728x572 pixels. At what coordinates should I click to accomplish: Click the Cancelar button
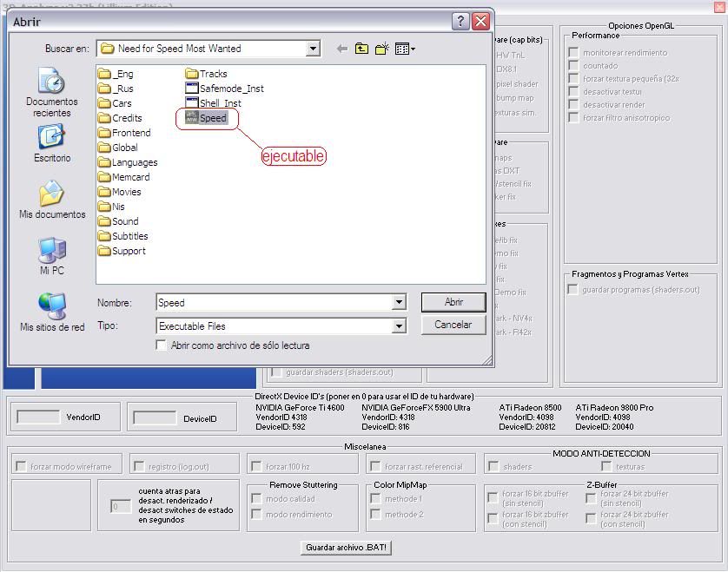[x=453, y=325]
